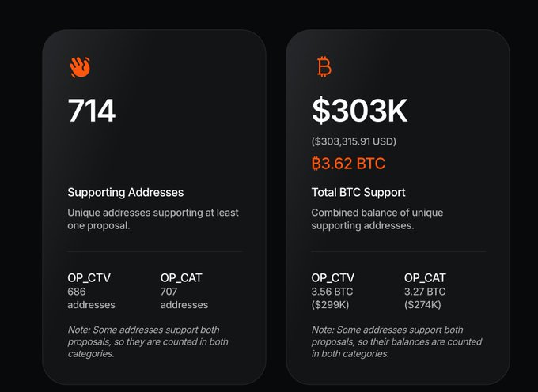This screenshot has width=538, height=392.
Task: Click the 3.56 BTC ($299K) value
Action: click(x=332, y=298)
